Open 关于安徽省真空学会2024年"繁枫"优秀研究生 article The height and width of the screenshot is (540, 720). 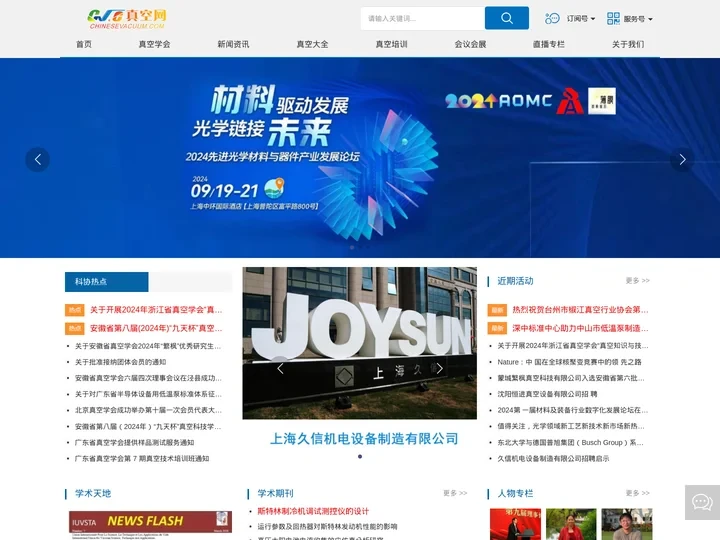click(x=148, y=346)
